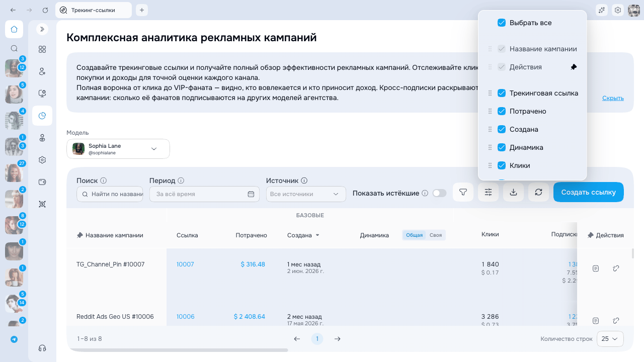Open the home icon in left sidebar

14,29
